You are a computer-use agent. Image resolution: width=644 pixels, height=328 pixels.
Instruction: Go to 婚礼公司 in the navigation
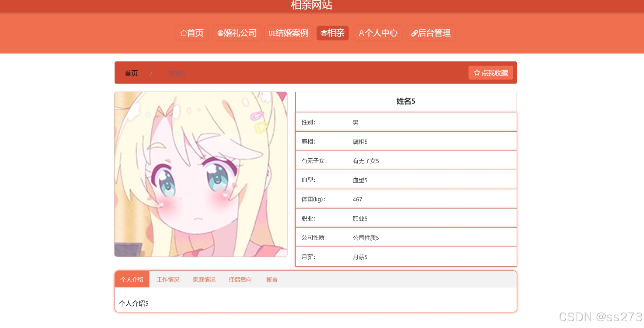coord(237,33)
